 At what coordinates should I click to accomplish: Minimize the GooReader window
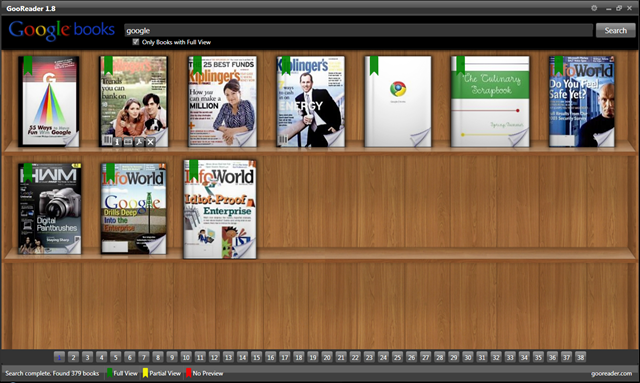tap(608, 9)
